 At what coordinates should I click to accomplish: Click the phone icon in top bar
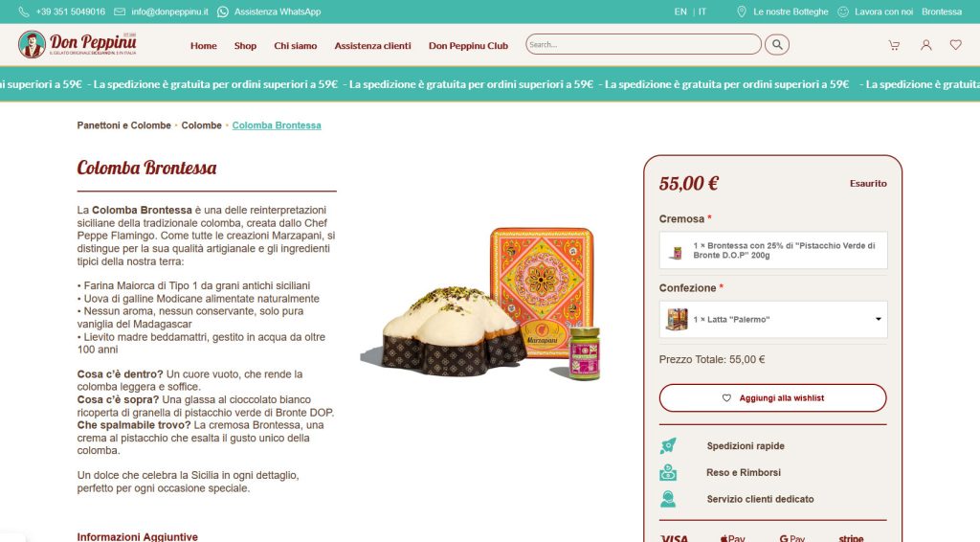tap(24, 11)
